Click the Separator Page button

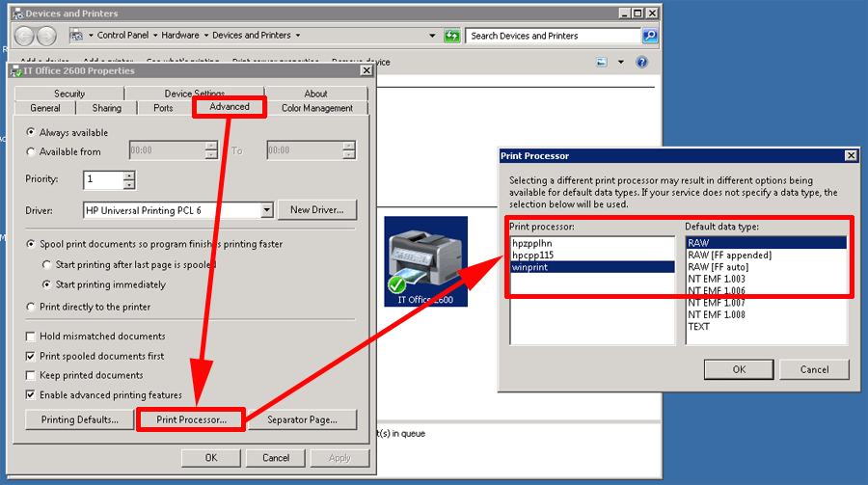coord(302,419)
